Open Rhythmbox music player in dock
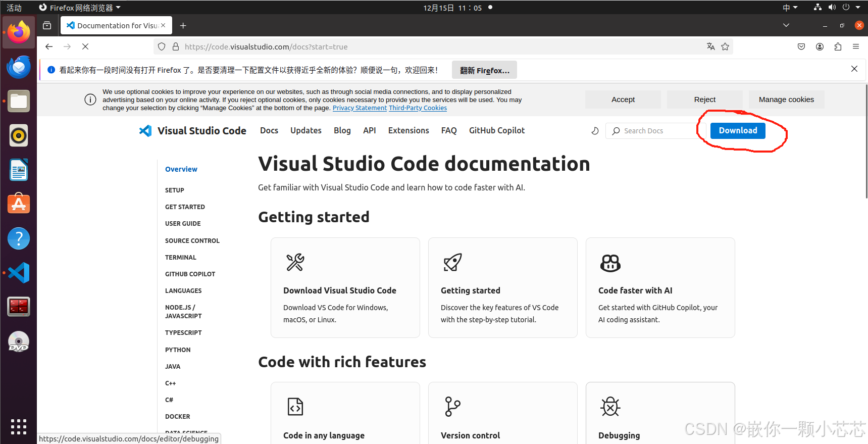The width and height of the screenshot is (868, 444). click(x=19, y=135)
